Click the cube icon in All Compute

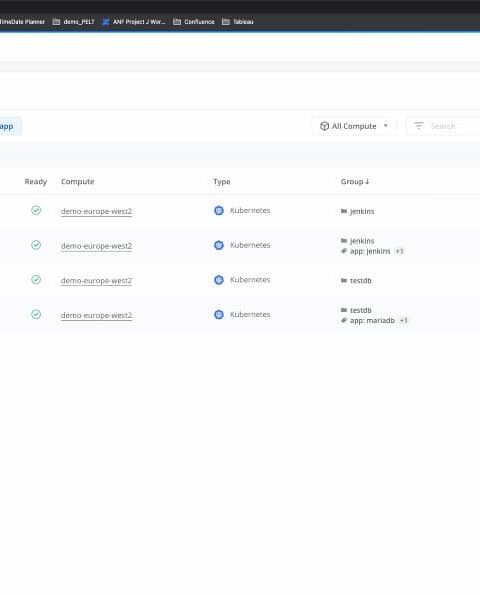pos(324,126)
